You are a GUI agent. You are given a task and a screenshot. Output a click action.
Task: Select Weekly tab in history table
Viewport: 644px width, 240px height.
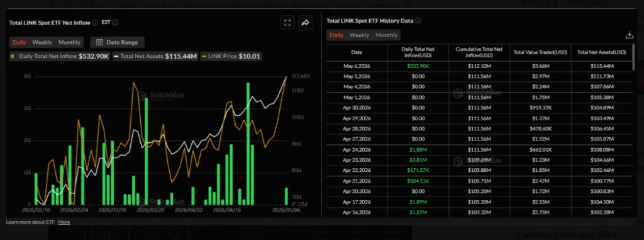point(359,35)
